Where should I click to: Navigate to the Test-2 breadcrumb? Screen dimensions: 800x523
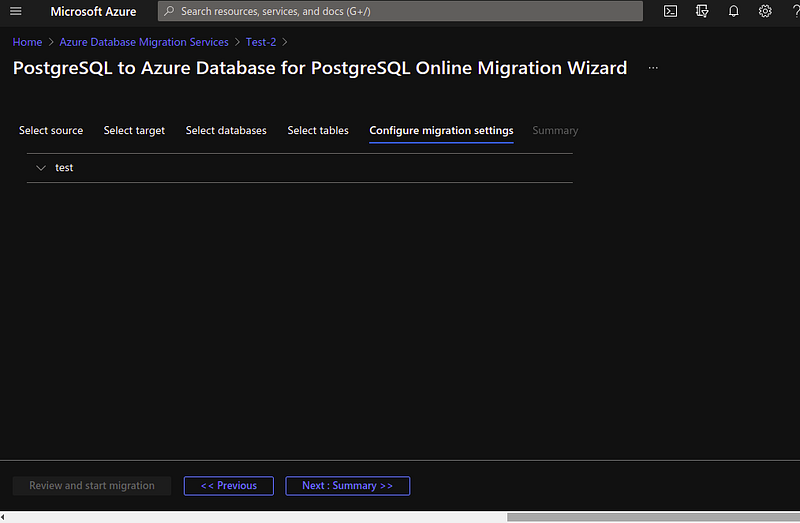tap(261, 42)
